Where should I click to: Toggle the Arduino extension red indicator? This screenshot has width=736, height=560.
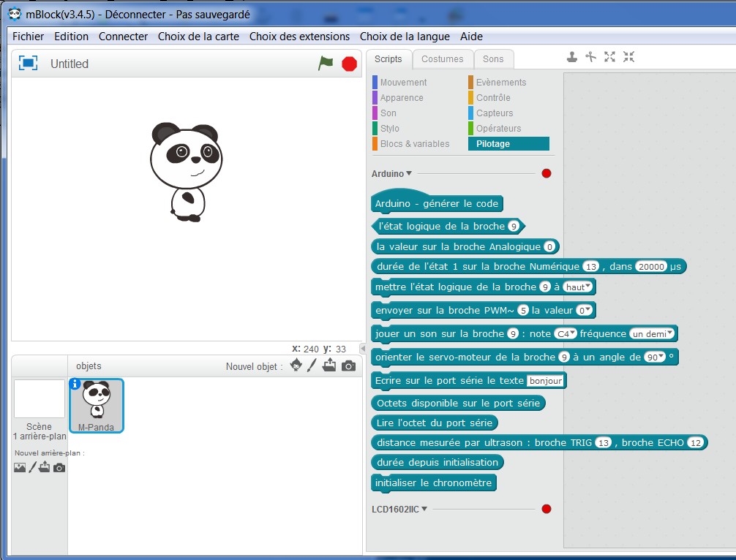[x=546, y=174]
